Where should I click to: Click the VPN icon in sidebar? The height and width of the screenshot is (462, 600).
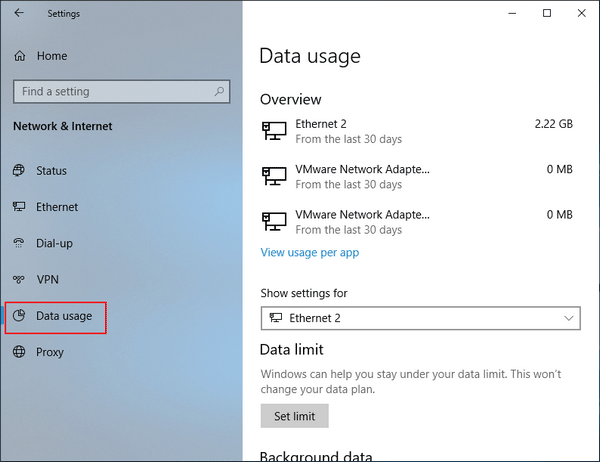pos(19,279)
